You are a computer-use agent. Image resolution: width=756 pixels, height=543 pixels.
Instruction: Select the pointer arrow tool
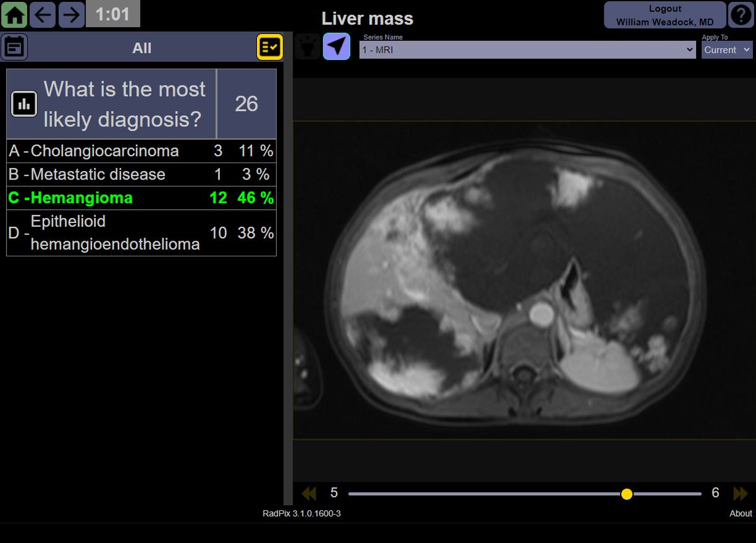pos(336,47)
